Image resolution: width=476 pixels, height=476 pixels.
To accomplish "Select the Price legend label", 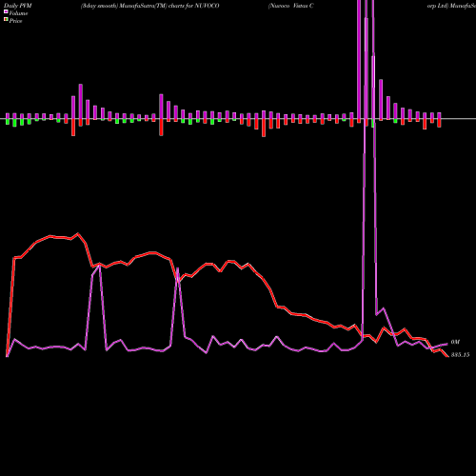I will point(15,21).
